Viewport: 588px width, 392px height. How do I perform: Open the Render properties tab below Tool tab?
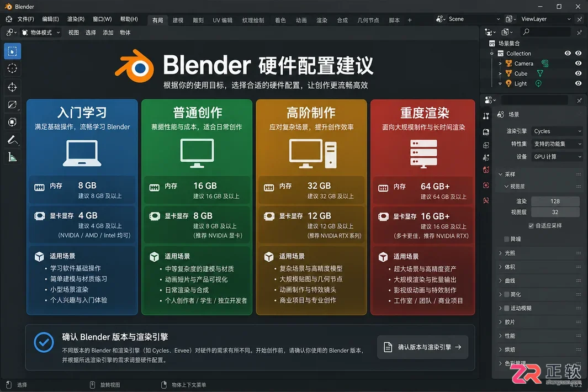[486, 132]
